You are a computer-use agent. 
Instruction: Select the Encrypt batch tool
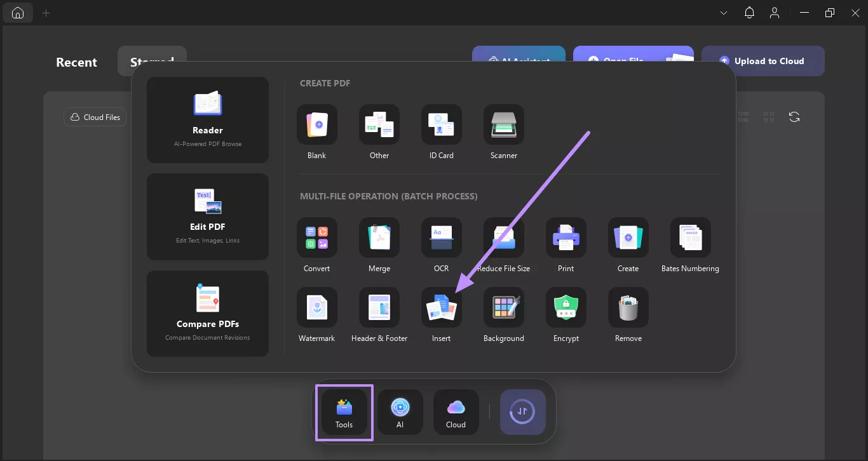566,307
